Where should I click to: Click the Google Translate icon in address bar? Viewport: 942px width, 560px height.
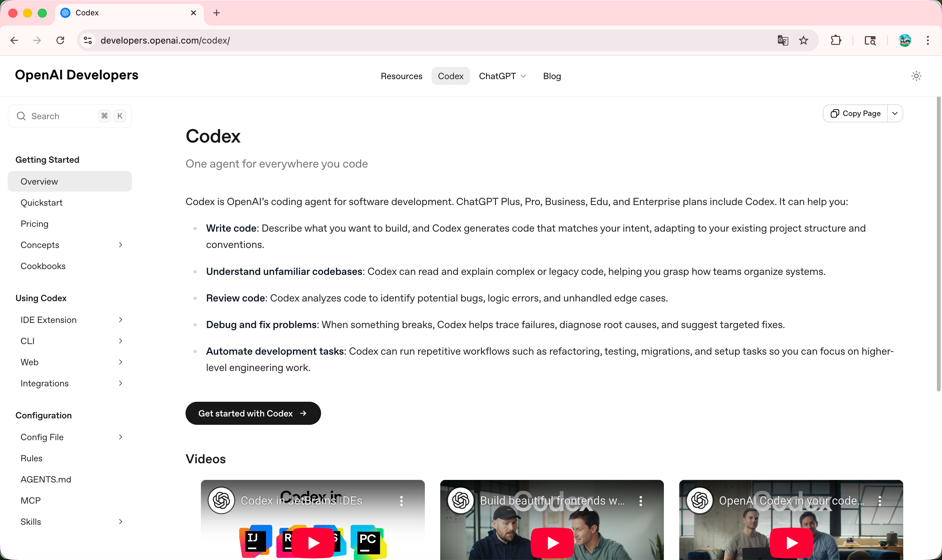click(x=783, y=40)
